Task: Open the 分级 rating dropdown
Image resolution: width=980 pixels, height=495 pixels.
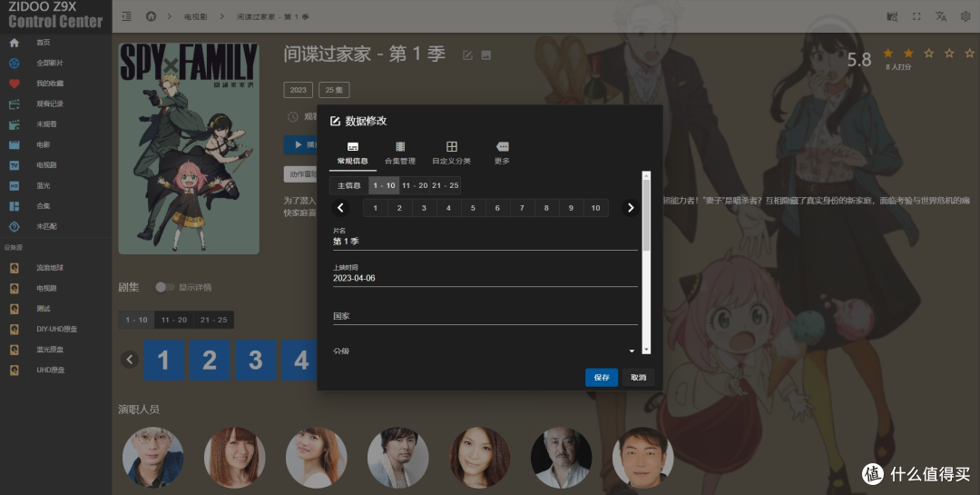Action: (x=485, y=351)
